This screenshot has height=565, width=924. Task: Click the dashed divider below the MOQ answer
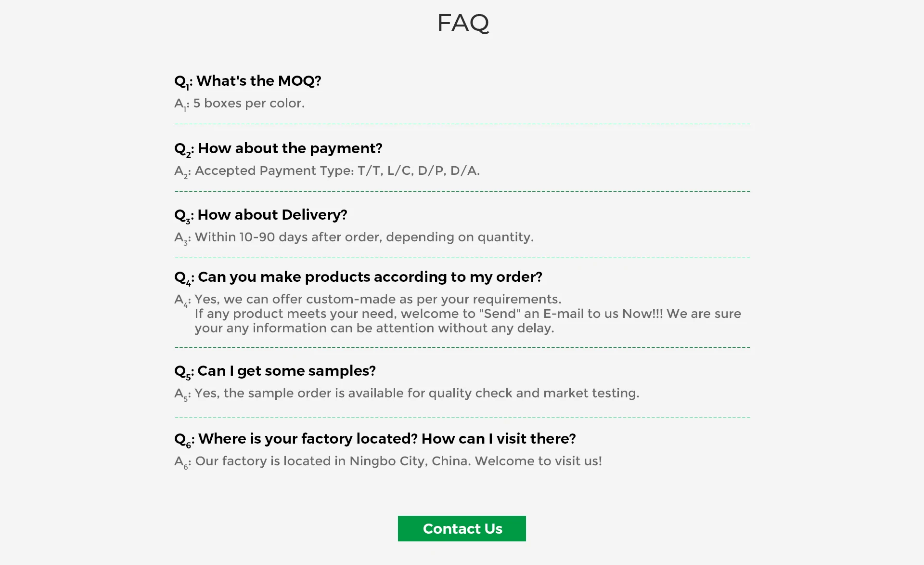[x=462, y=124]
